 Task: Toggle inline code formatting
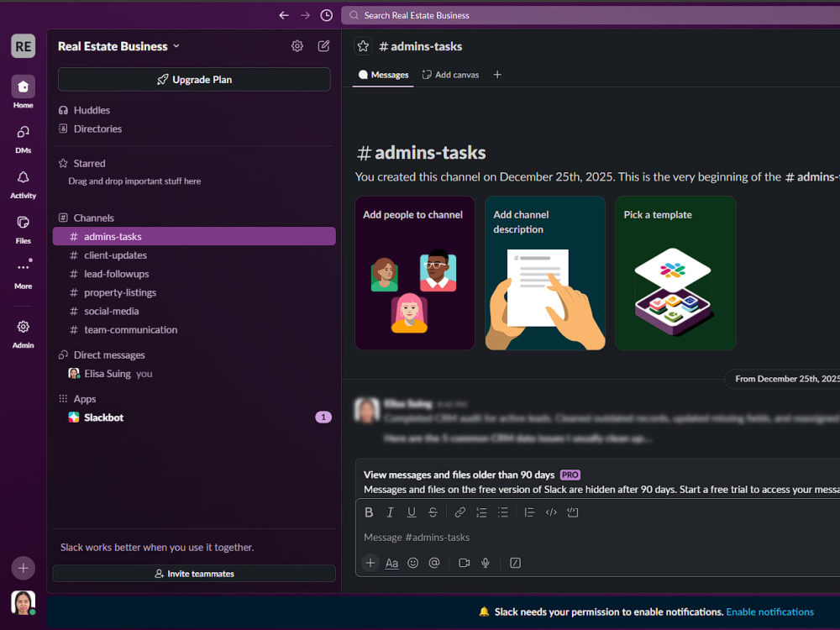551,512
